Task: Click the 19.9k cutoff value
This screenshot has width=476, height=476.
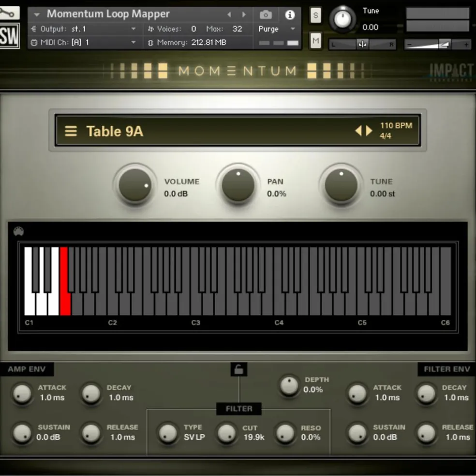Action: pos(254,437)
